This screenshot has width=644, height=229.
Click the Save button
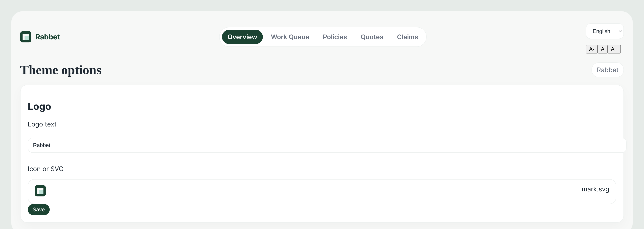[39, 209]
